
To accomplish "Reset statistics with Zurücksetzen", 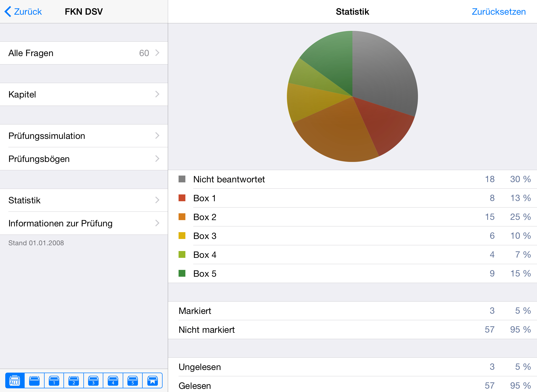I will (x=499, y=12).
